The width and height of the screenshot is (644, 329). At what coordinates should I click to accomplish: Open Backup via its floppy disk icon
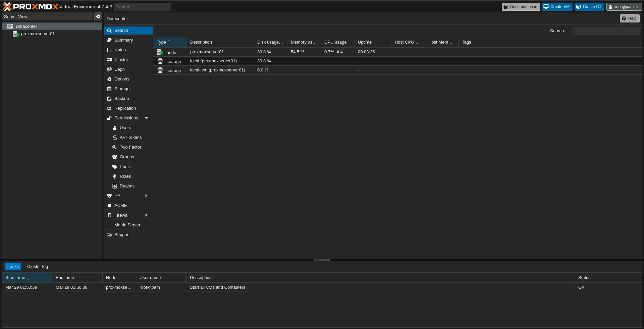(109, 99)
